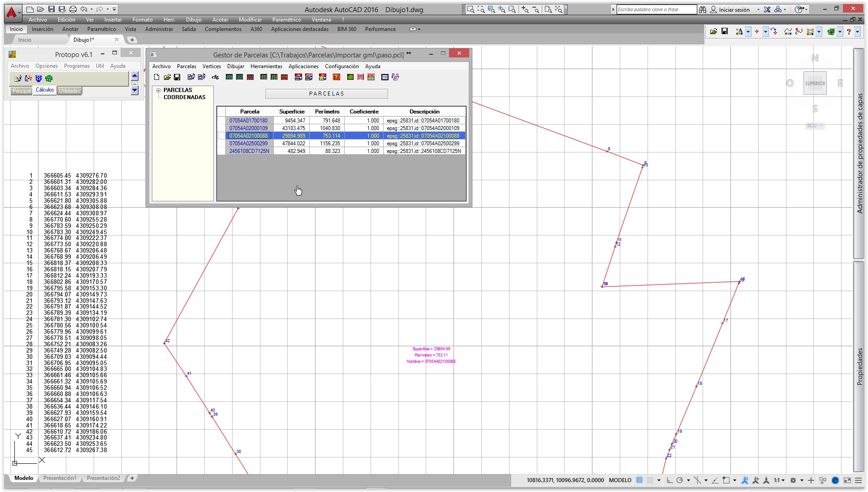Click the new drawing tab plus button
The height and width of the screenshot is (492, 868).
[132, 40]
